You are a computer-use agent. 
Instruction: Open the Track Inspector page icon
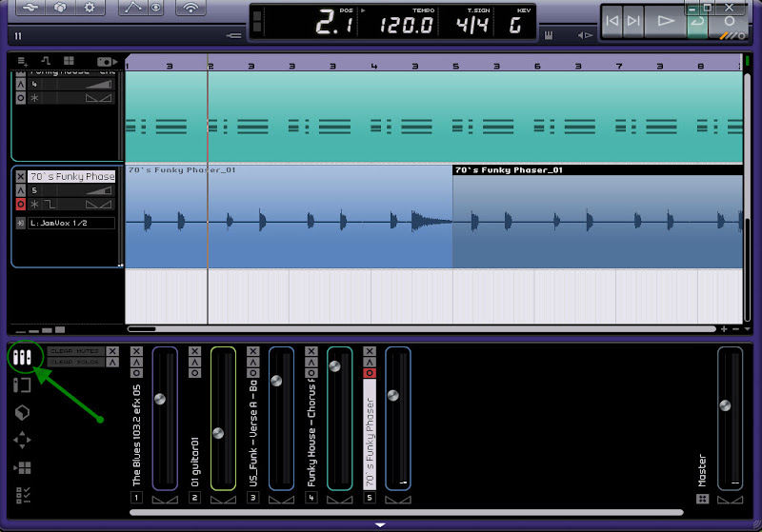pos(24,384)
